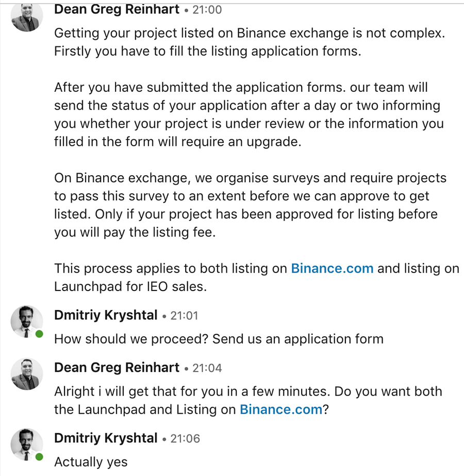The image size is (464, 476).
Task: Select the "Actually yes" message
Action: click(x=91, y=462)
